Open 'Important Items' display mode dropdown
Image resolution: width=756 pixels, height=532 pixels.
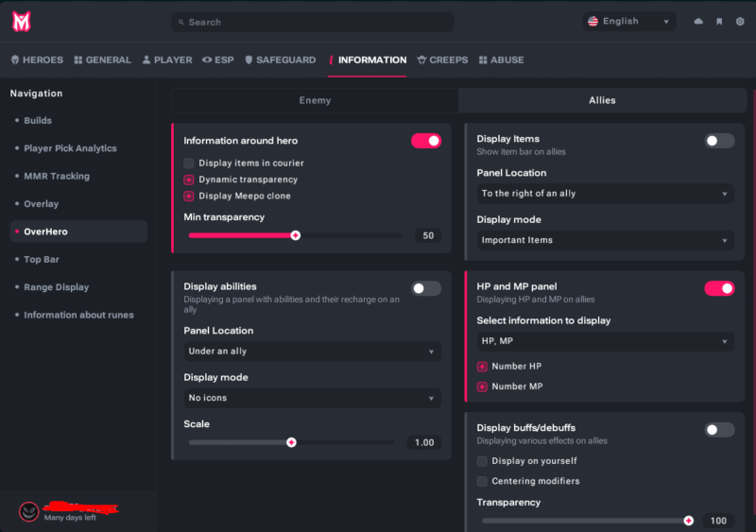coord(606,240)
